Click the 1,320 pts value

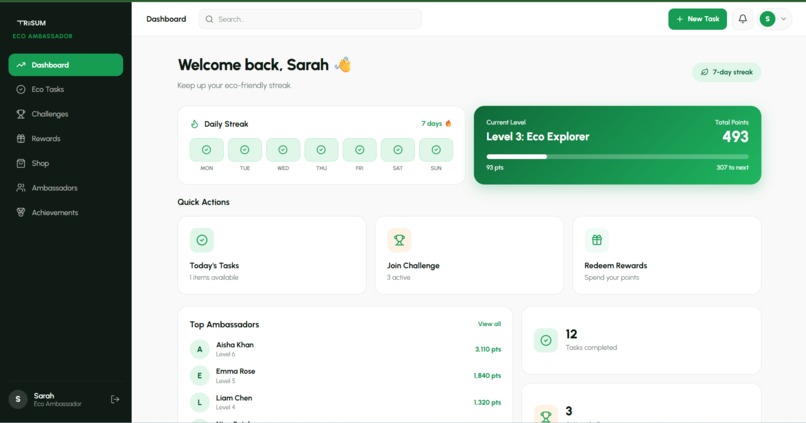[x=487, y=402]
